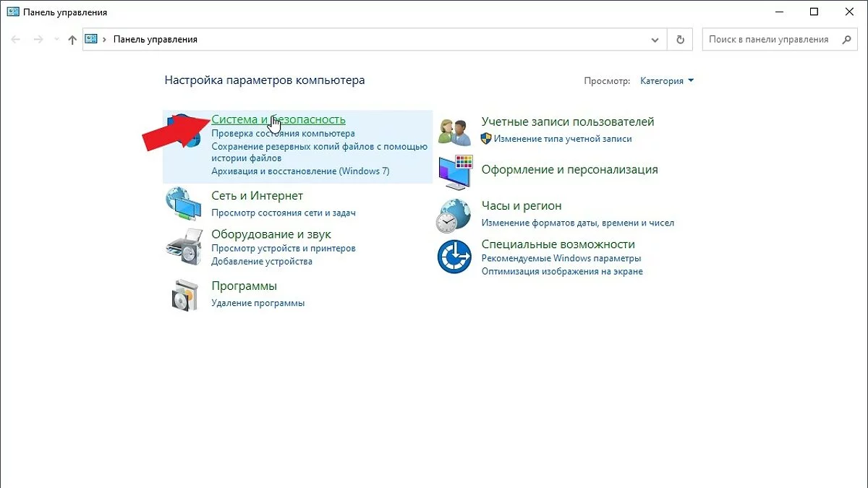Click the refresh button in address bar

[680, 40]
